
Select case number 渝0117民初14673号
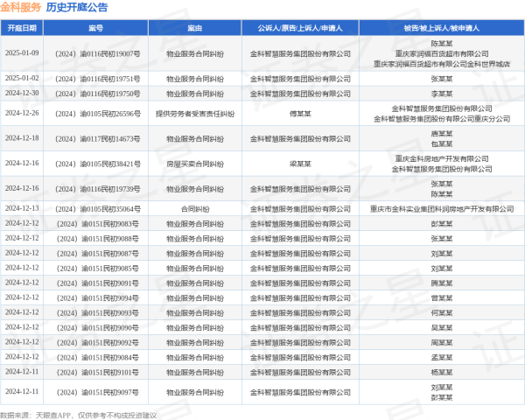pyautogui.click(x=98, y=139)
